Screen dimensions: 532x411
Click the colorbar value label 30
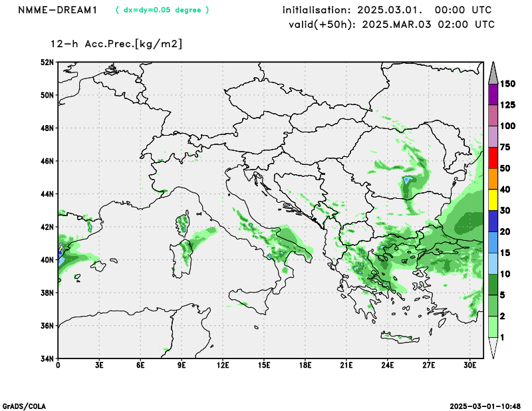pos(505,211)
